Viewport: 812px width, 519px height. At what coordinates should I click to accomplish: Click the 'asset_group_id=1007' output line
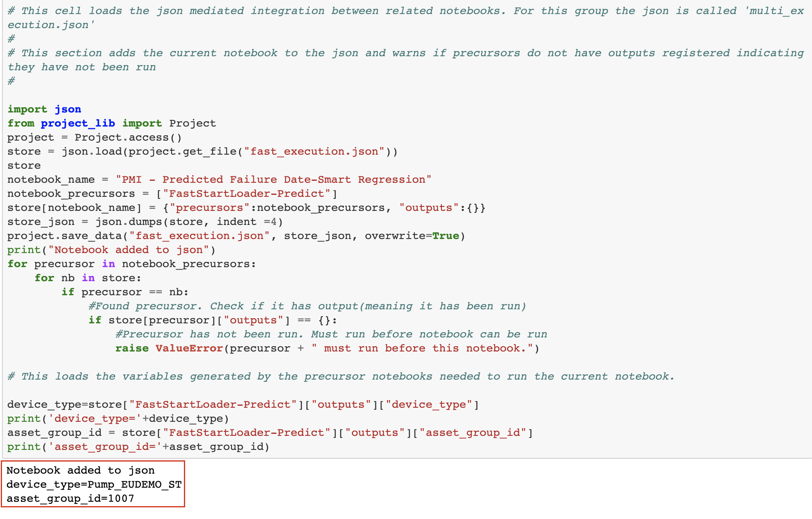click(70, 499)
